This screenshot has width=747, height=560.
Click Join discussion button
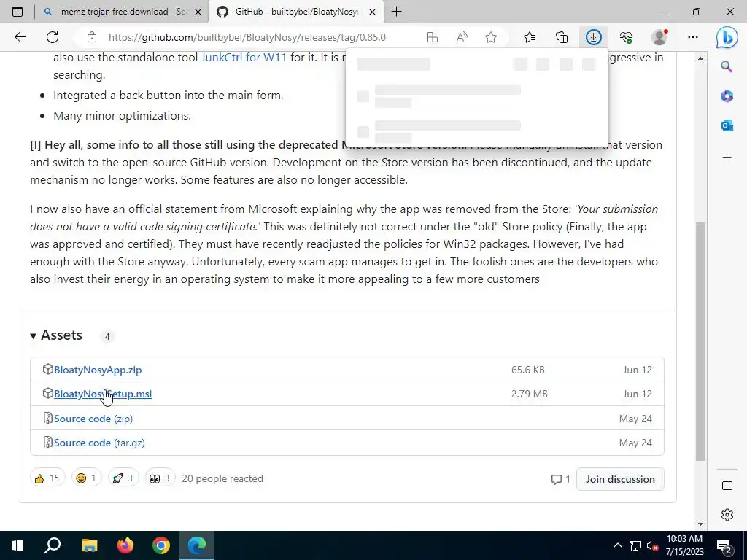tap(620, 479)
